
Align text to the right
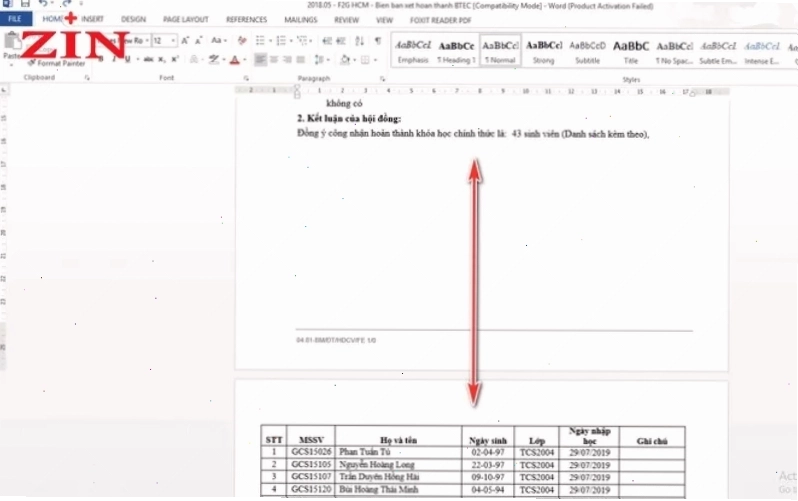(287, 60)
